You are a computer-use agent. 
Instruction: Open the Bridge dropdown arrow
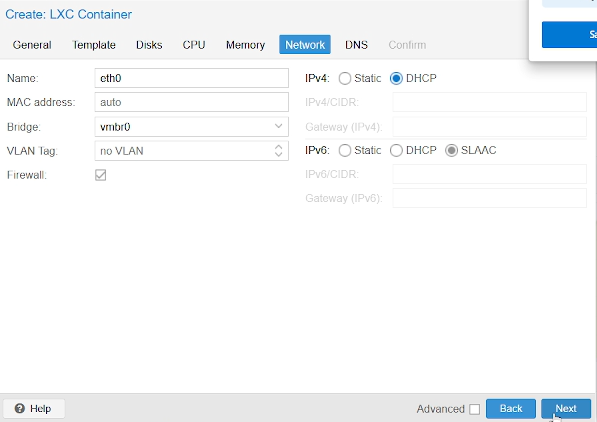[278, 126]
